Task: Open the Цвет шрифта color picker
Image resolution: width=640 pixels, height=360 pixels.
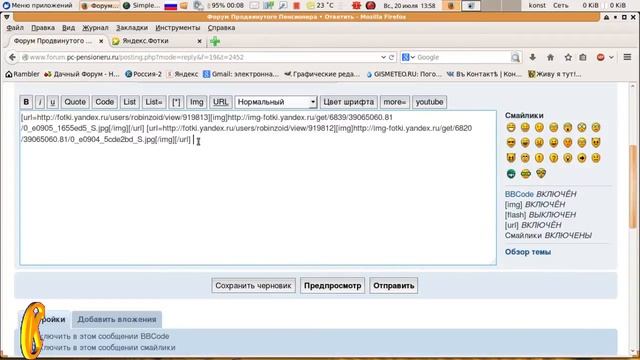Action: tap(349, 102)
